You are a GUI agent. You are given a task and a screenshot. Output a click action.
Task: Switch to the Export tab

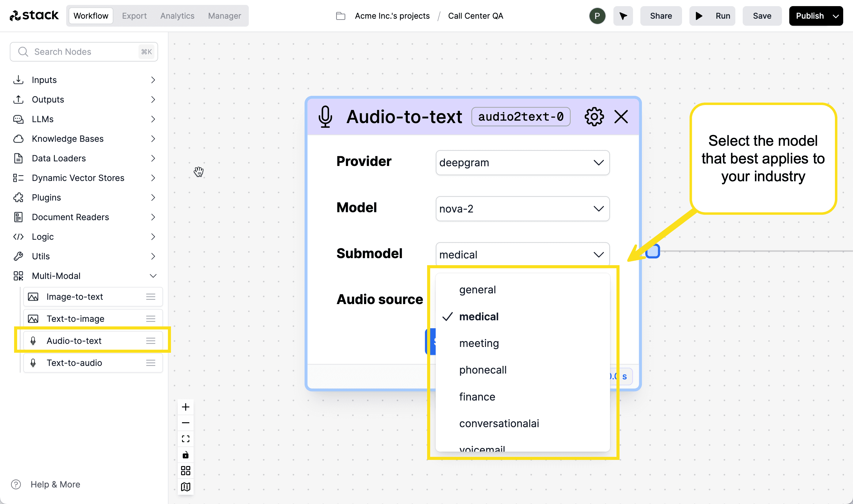(134, 16)
